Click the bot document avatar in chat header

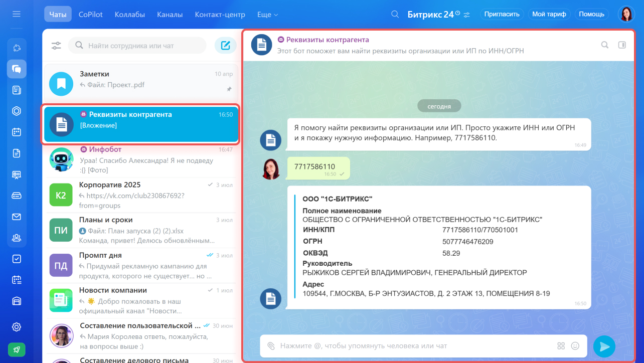pos(261,45)
